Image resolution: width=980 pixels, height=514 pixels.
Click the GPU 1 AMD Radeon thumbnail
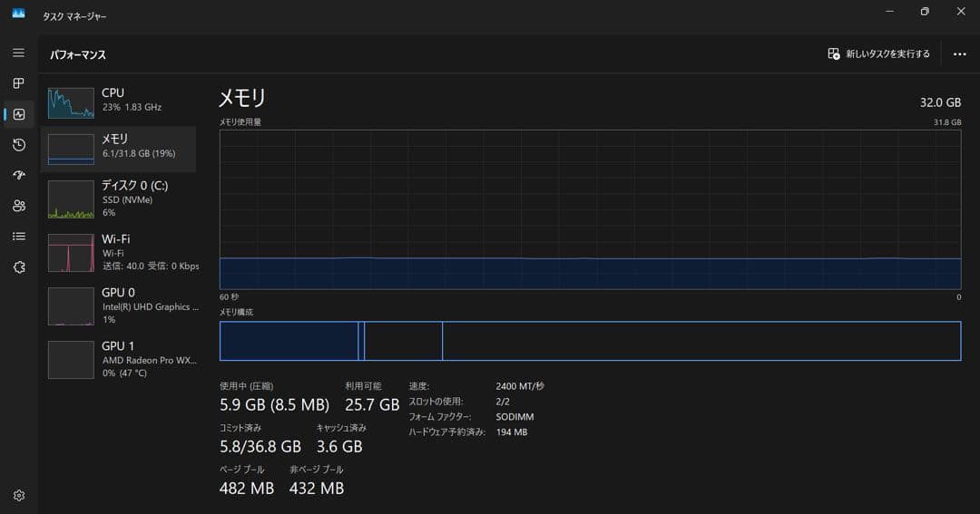click(71, 360)
